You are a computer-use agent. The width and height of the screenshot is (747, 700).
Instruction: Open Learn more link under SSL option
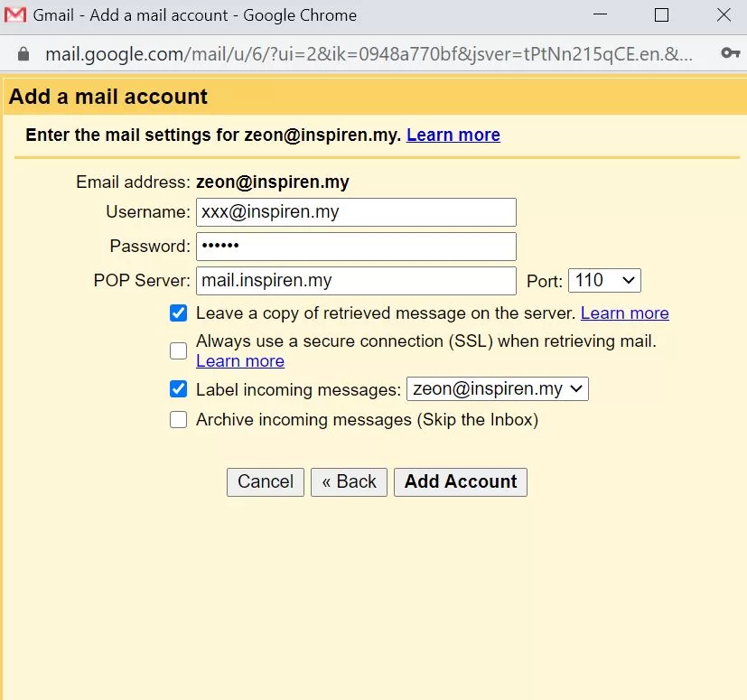(240, 360)
